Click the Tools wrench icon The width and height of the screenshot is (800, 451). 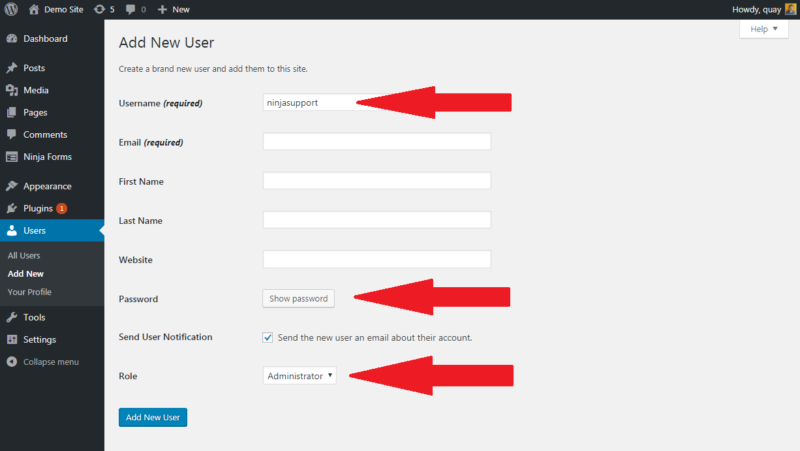tap(12, 317)
